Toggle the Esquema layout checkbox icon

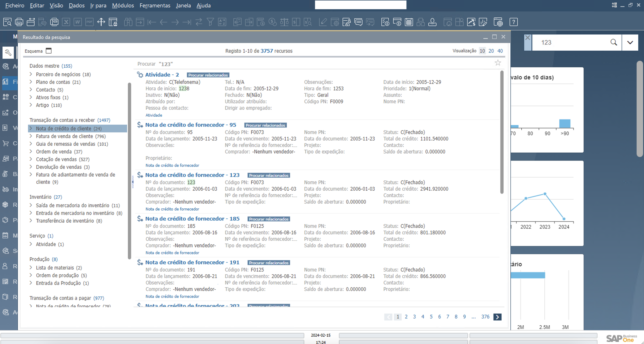click(49, 51)
